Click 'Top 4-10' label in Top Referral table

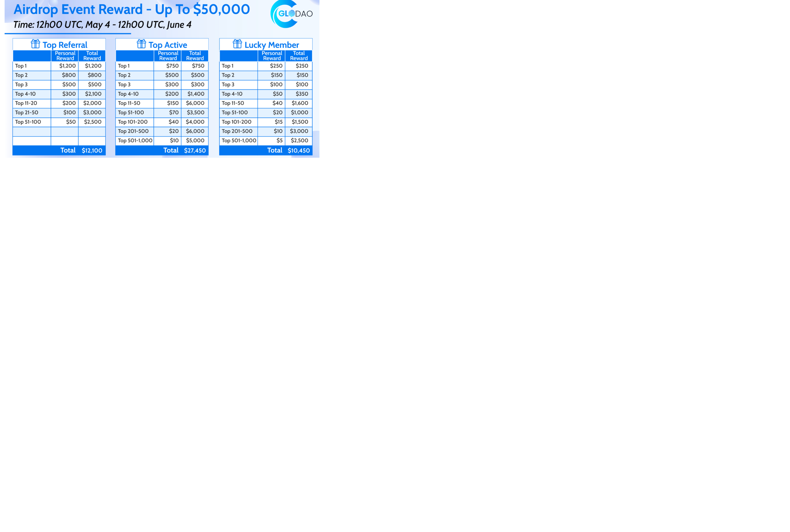(x=25, y=94)
